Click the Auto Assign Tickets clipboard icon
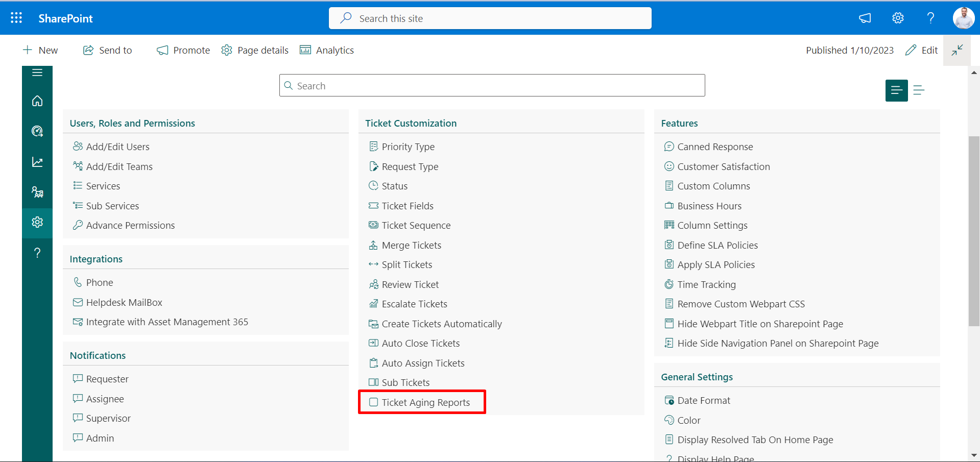 tap(374, 363)
